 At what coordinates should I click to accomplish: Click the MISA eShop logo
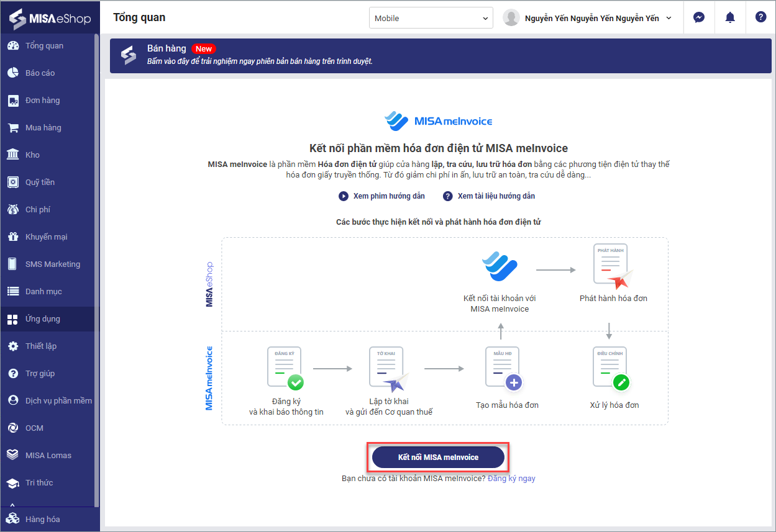49,18
